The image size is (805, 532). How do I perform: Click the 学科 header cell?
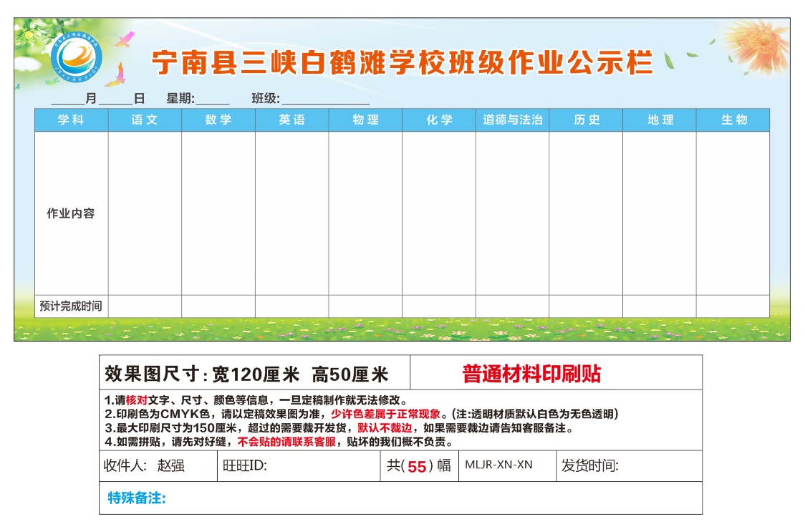[x=72, y=120]
